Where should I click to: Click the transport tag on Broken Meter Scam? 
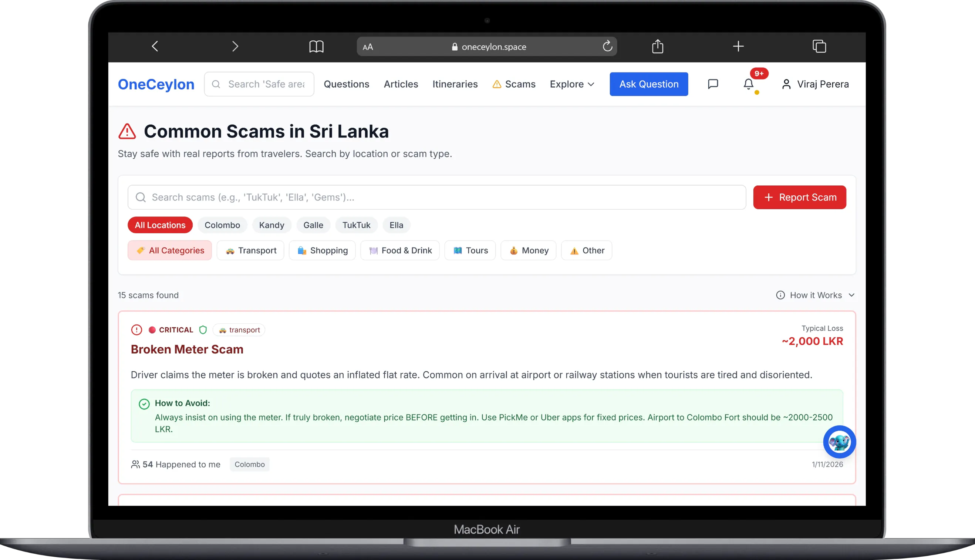pos(239,330)
